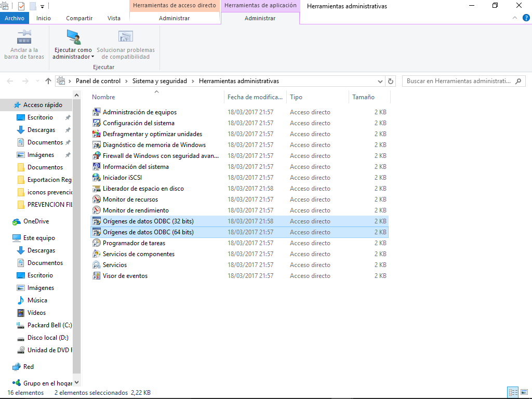Toggle pin on Documentos quick access item
This screenshot has height=399, width=532.
point(68,142)
